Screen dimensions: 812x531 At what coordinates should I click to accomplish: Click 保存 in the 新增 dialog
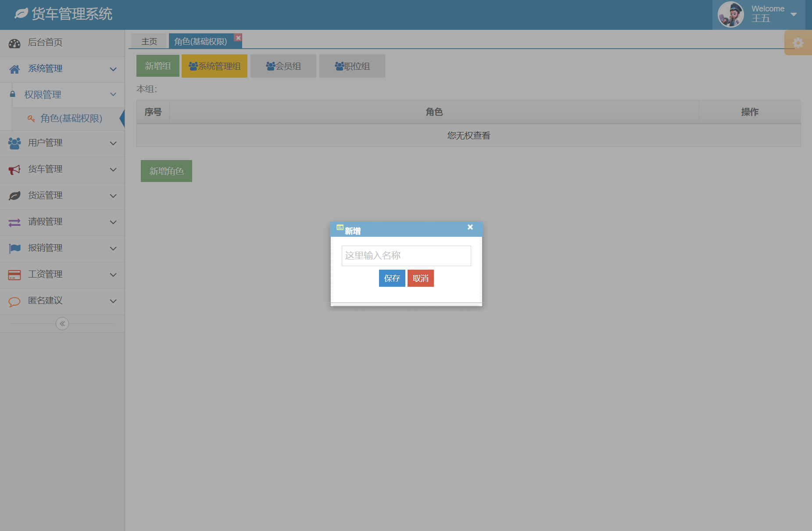pyautogui.click(x=392, y=278)
